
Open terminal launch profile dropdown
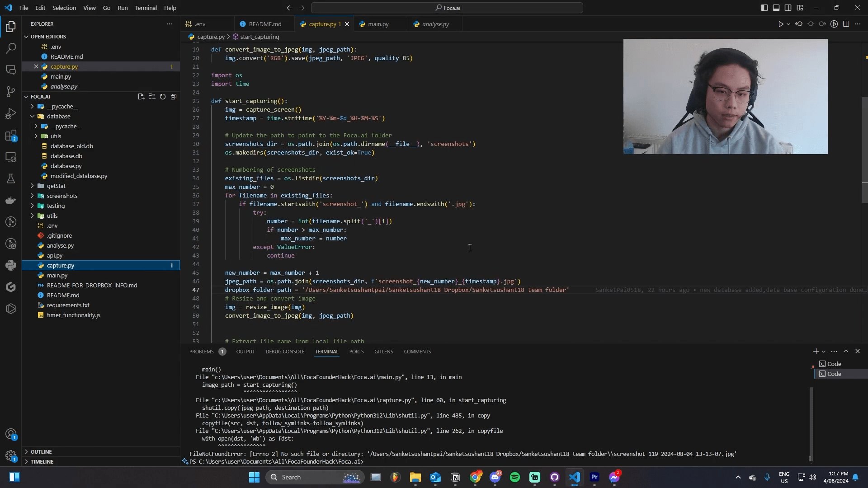(x=823, y=351)
